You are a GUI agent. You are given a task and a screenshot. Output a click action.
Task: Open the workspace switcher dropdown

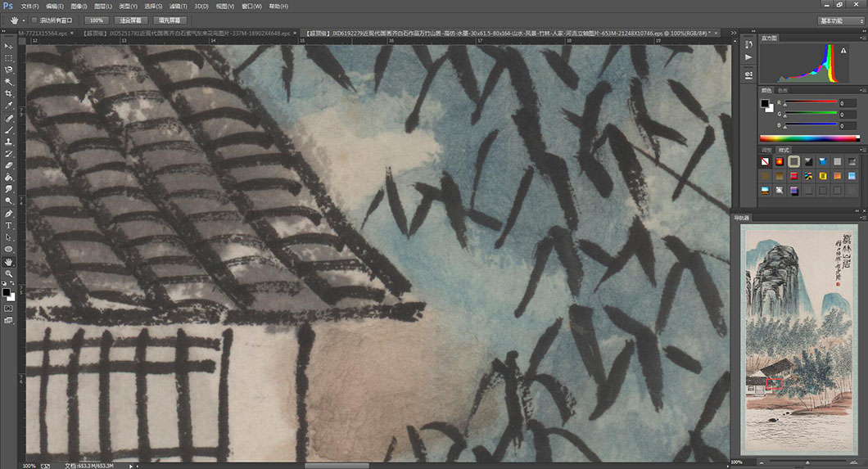[x=841, y=20]
